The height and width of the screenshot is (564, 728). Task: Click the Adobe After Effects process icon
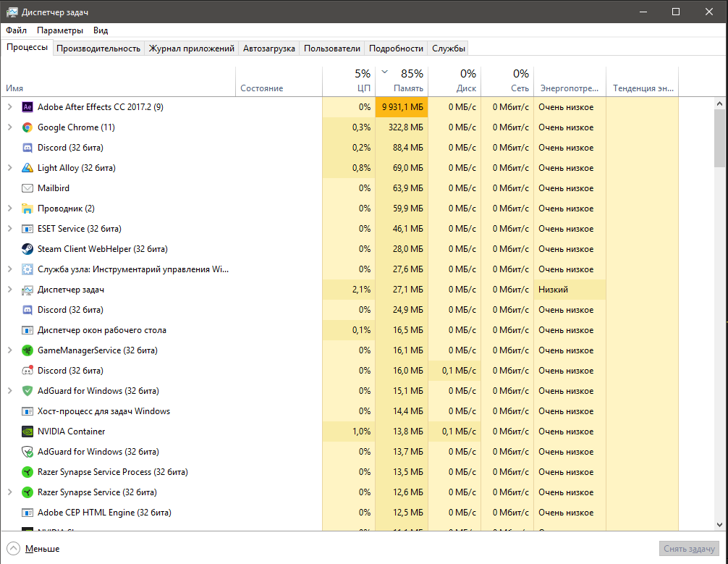(x=27, y=107)
